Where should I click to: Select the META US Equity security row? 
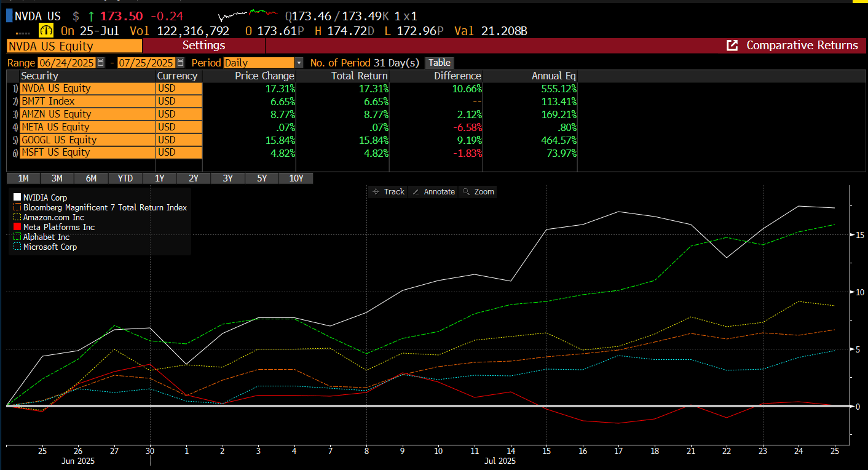pyautogui.click(x=87, y=127)
